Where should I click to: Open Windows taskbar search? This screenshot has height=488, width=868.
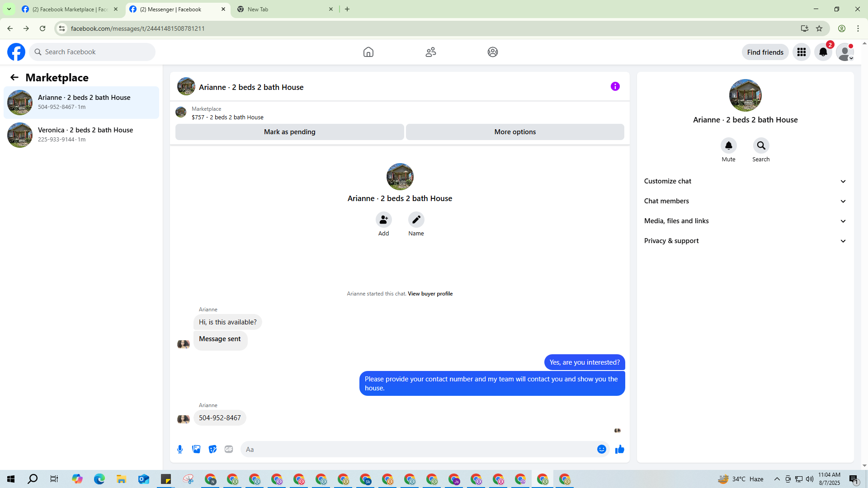point(33,479)
